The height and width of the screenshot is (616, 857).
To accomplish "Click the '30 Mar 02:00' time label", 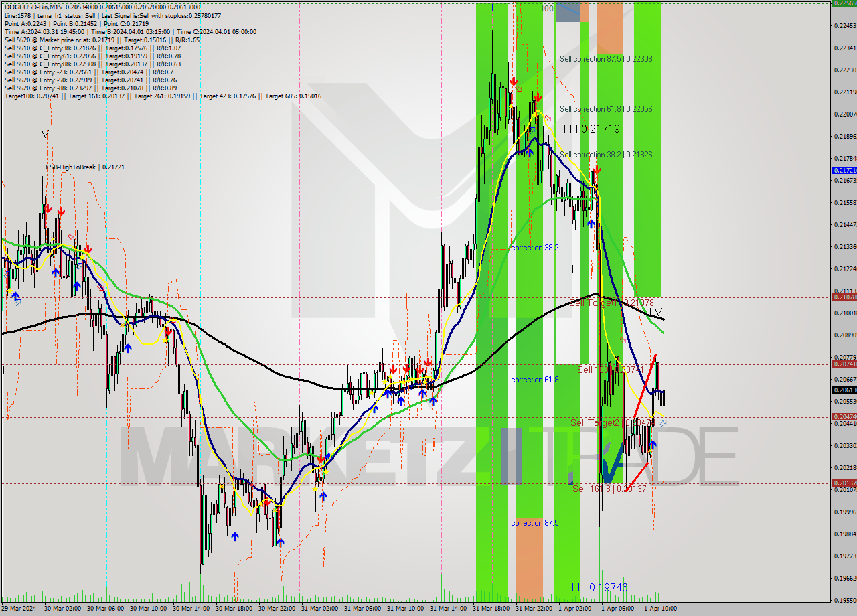I will tap(62, 609).
